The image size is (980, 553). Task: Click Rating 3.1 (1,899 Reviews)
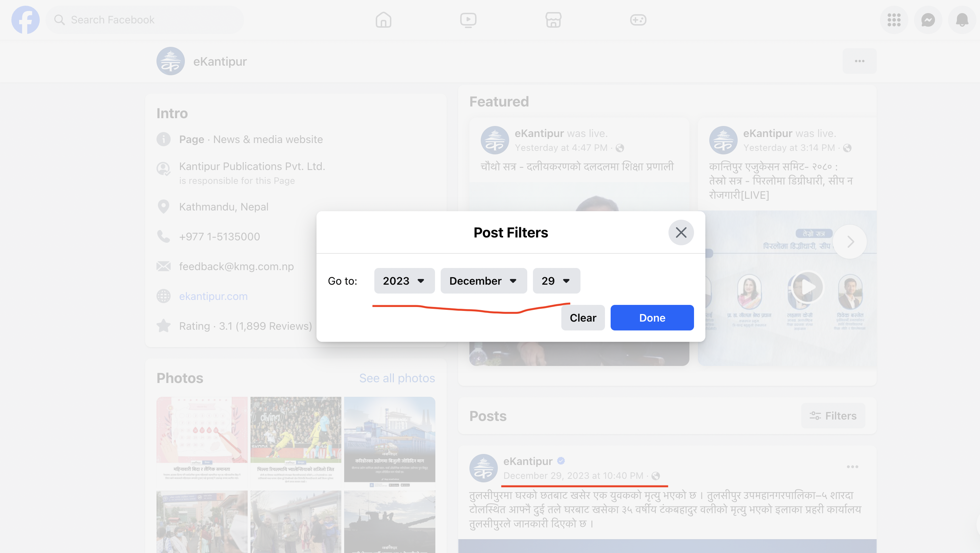click(246, 326)
